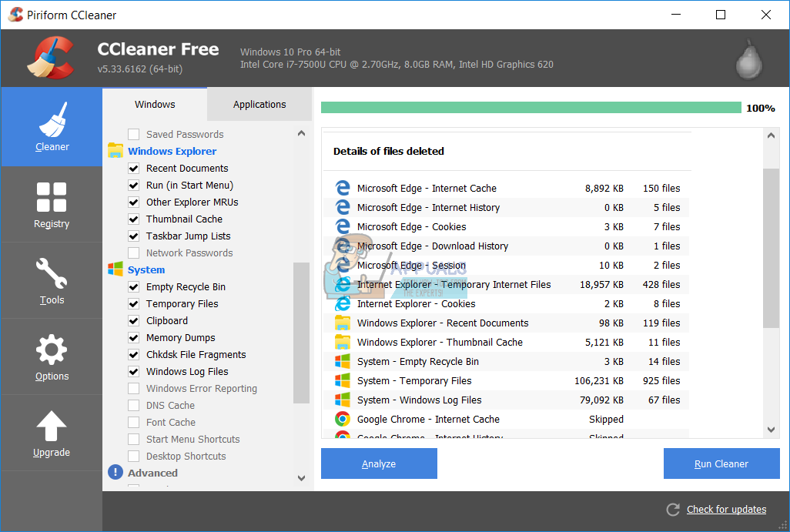
Task: Click the Google Chrome Internet Cache icon
Action: pyautogui.click(x=343, y=419)
